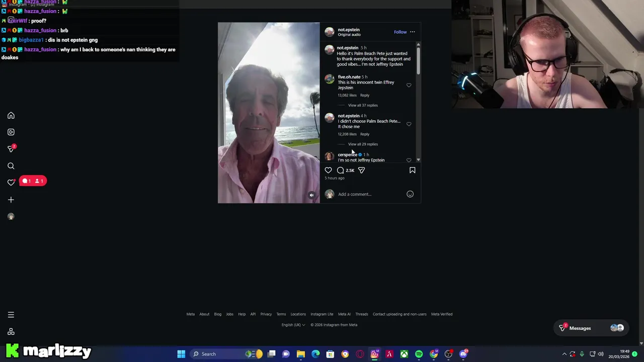Click the video of the man
The width and height of the screenshot is (644, 362).
pos(269,113)
